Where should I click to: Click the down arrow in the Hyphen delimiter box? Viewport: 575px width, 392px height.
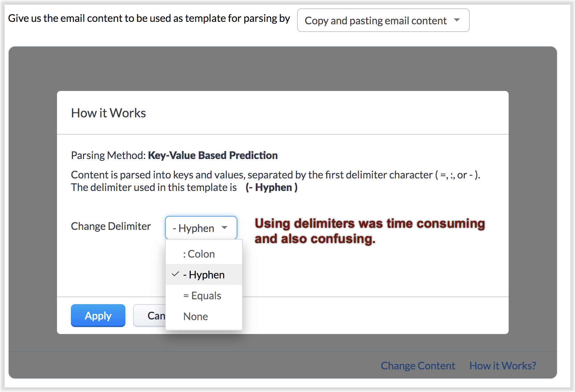coord(224,228)
